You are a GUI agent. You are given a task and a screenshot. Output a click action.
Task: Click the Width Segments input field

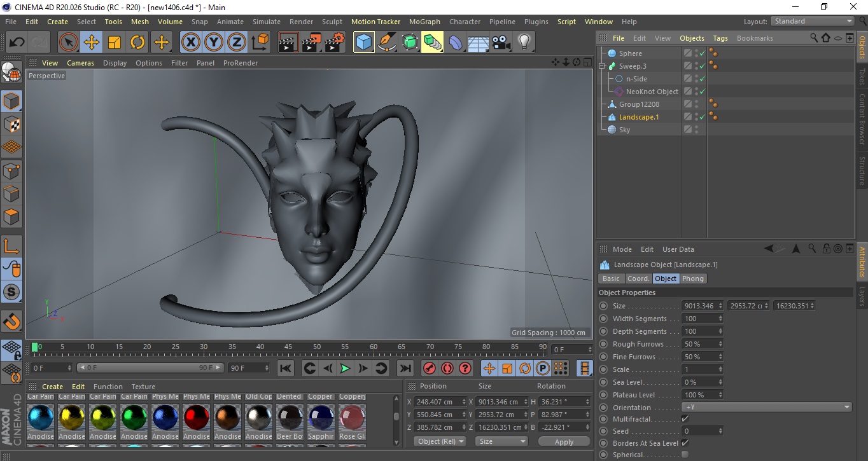[700, 319]
